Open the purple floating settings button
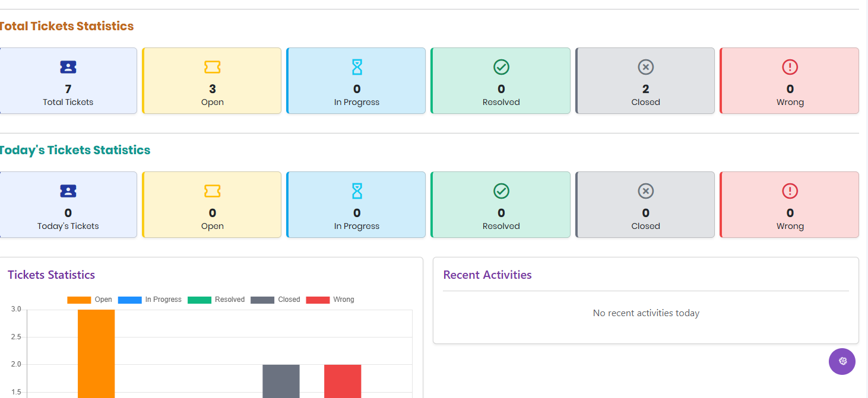Screen dimensions: 868x398 coord(842,361)
